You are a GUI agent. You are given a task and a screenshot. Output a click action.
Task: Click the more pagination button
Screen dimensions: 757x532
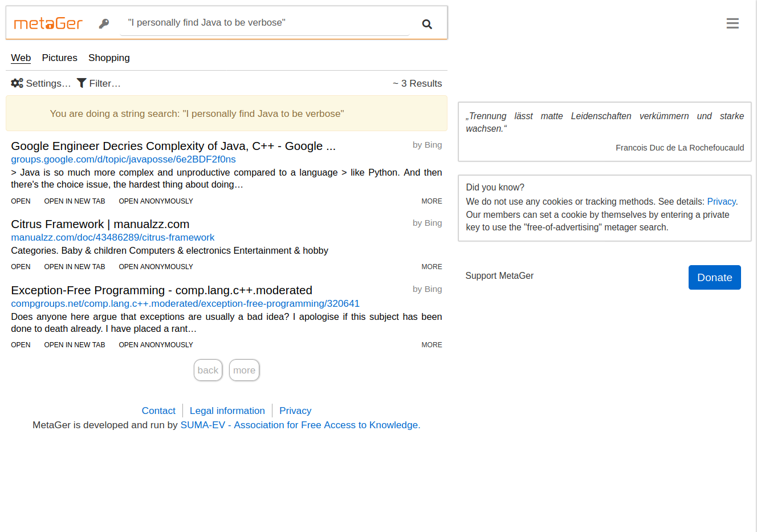[x=244, y=370]
